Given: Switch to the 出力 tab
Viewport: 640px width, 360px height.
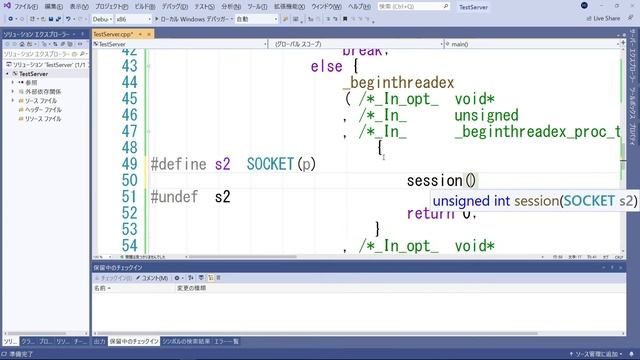Looking at the screenshot, I should 100,341.
